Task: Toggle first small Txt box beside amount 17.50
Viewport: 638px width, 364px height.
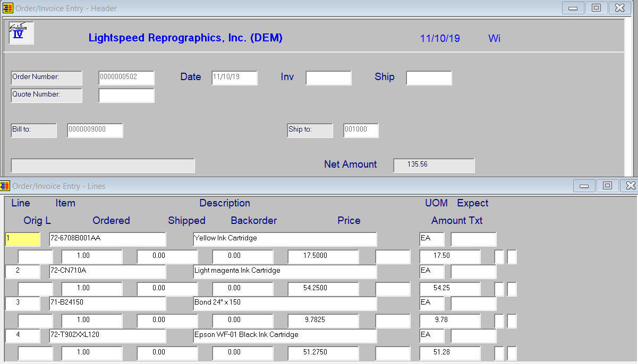Action: 499,257
